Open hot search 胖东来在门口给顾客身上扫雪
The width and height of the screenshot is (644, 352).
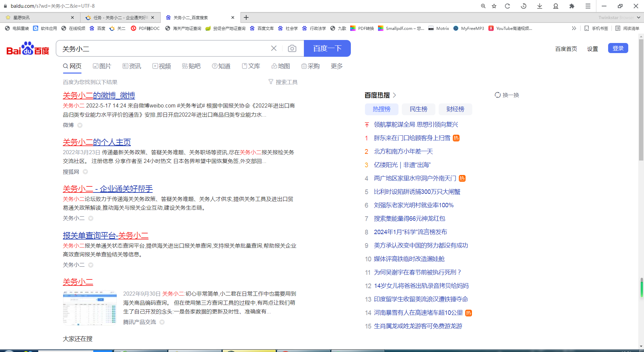(x=412, y=138)
